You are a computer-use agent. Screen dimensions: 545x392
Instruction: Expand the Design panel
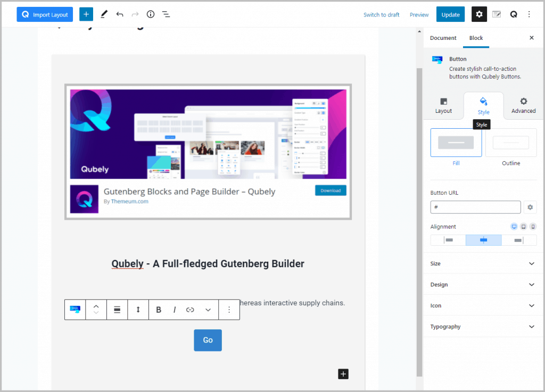[x=482, y=285]
